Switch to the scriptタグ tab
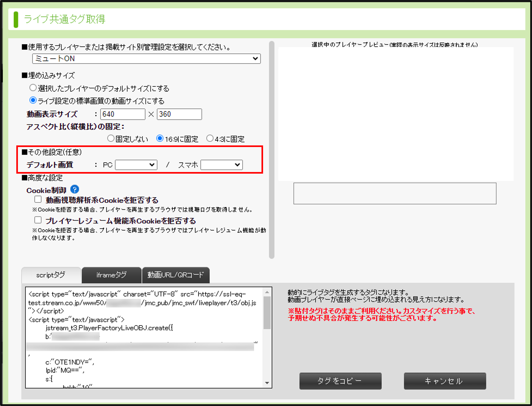Screen dimensions: 532x406 [51, 275]
